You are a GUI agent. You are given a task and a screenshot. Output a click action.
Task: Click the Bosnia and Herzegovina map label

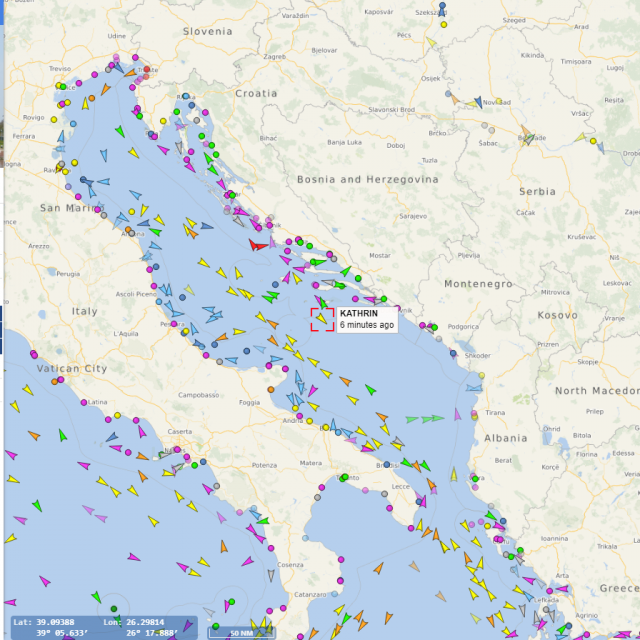click(x=367, y=179)
